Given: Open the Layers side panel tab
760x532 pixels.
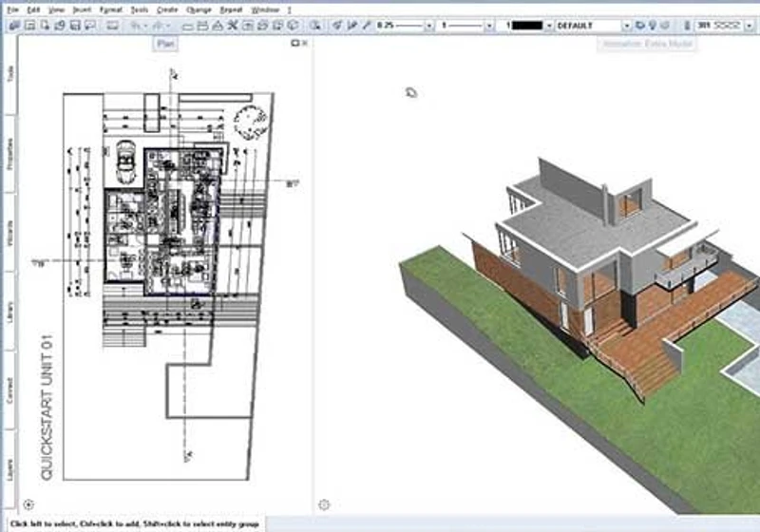Looking at the screenshot, I should [10, 469].
